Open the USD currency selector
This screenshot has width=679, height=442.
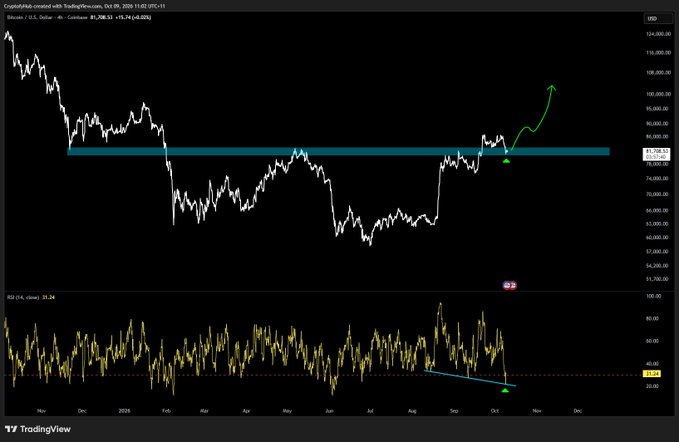(x=658, y=19)
